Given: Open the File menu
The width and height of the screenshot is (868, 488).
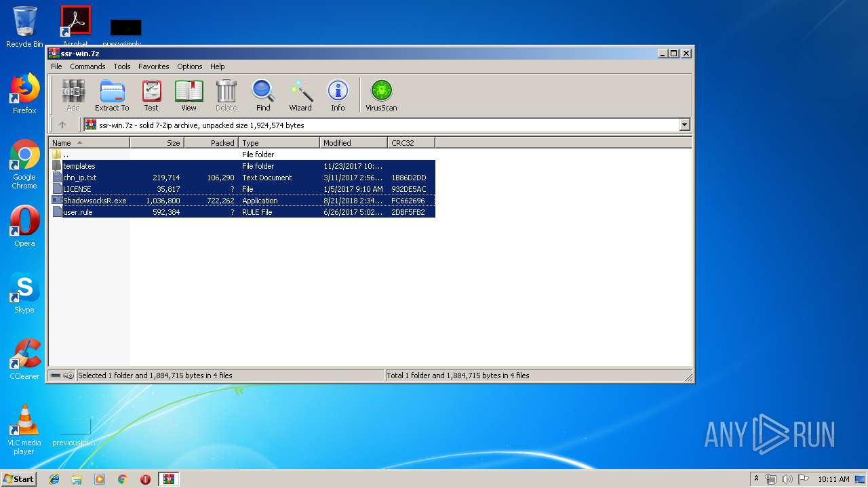Looking at the screenshot, I should 56,66.
